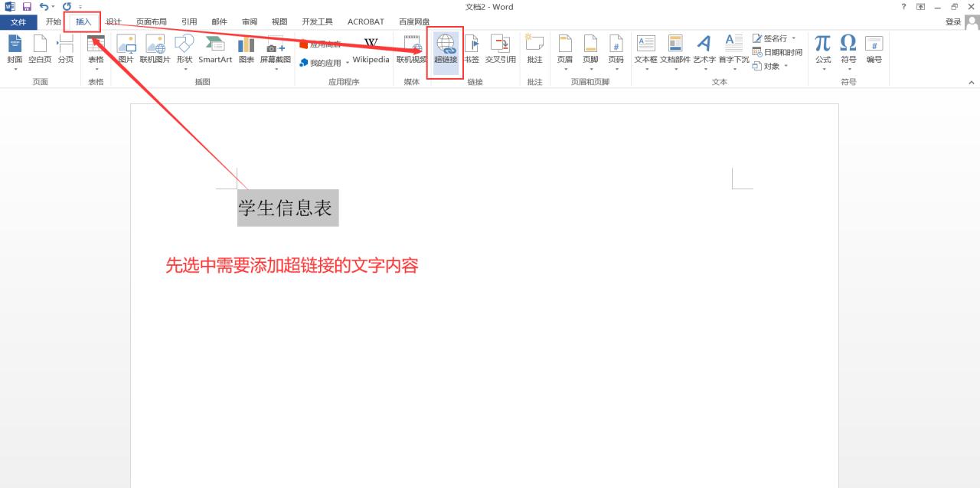Customize the Quick Access Toolbar
This screenshot has height=488, width=980.
tap(80, 7)
